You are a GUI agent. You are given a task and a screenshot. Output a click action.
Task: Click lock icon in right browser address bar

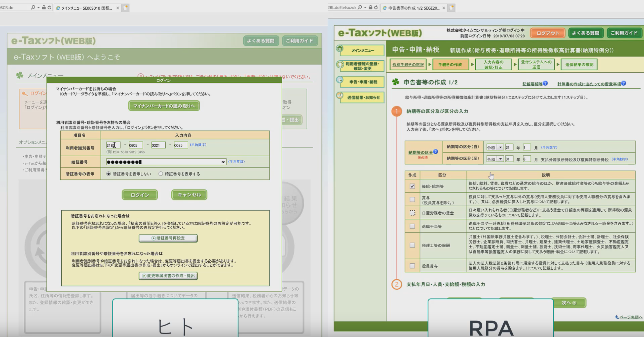coord(370,7)
